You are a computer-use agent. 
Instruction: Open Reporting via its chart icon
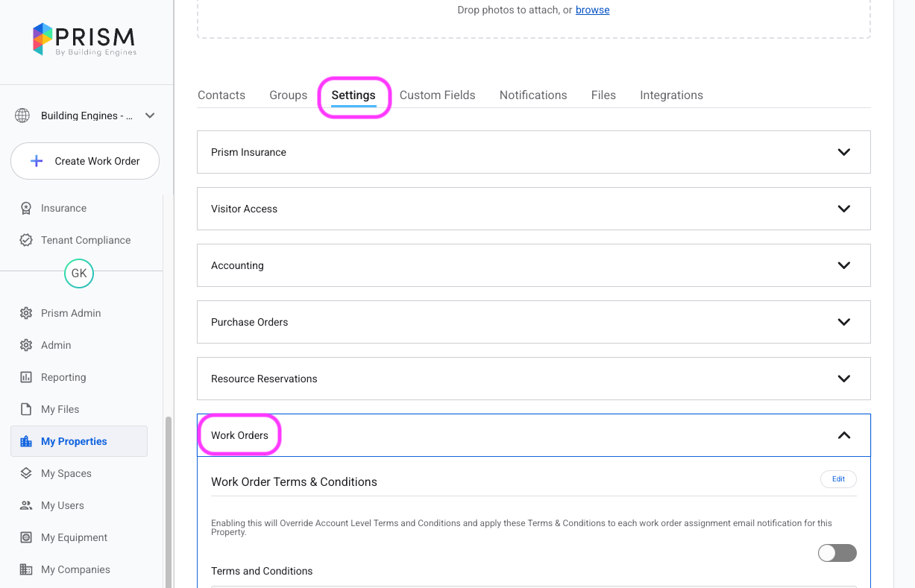coord(26,377)
